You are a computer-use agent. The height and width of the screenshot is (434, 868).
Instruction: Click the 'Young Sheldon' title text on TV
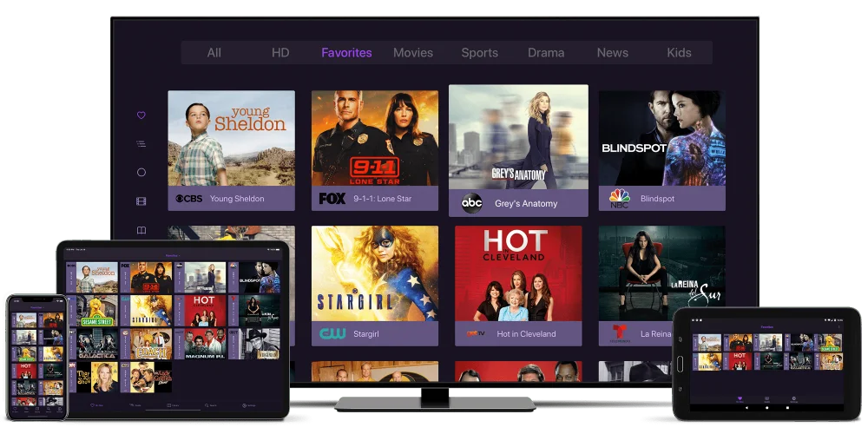[237, 198]
